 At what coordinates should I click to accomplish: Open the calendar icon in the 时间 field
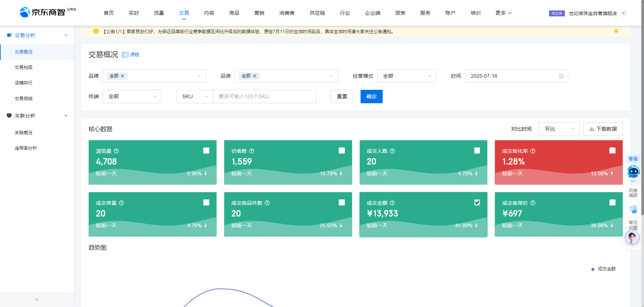point(561,76)
